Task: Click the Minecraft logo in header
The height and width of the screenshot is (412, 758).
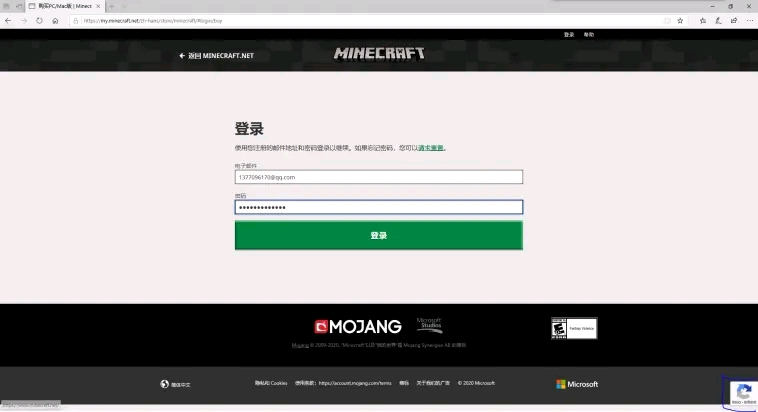Action: coord(379,54)
